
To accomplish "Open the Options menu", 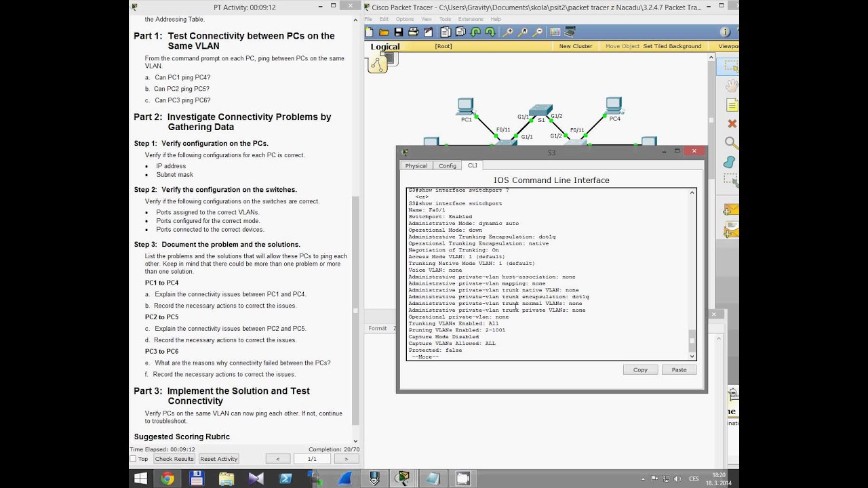I will pyautogui.click(x=405, y=19).
